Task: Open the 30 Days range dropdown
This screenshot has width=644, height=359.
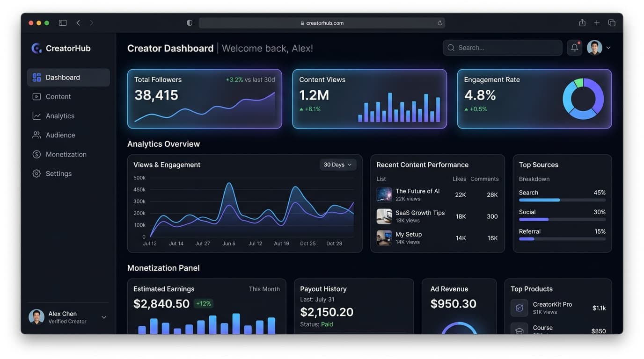Action: coord(338,165)
